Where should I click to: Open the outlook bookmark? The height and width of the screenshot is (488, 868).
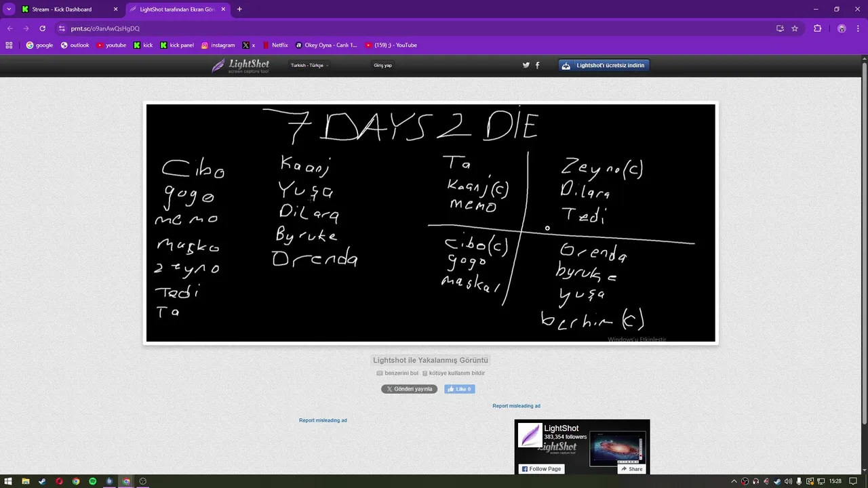tap(75, 45)
